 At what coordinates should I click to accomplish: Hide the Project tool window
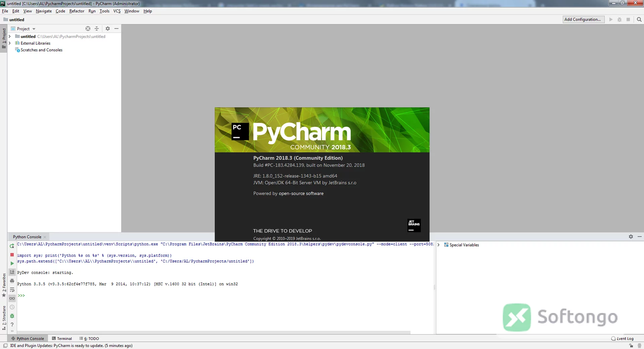[x=116, y=28]
